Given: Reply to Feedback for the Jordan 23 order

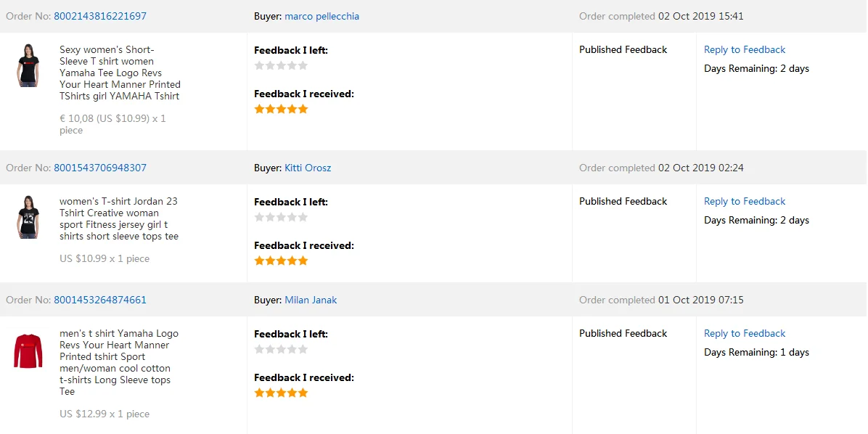Looking at the screenshot, I should coord(745,201).
